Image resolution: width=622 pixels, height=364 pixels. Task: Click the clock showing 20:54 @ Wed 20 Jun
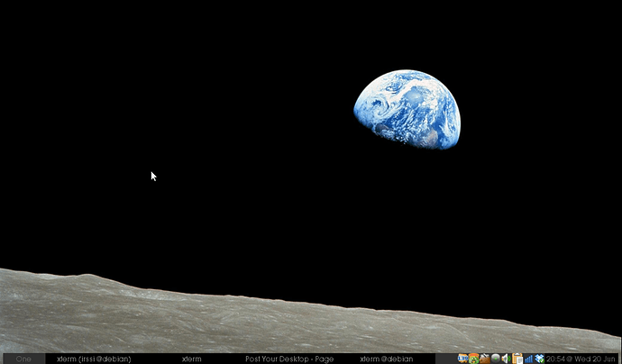point(581,359)
